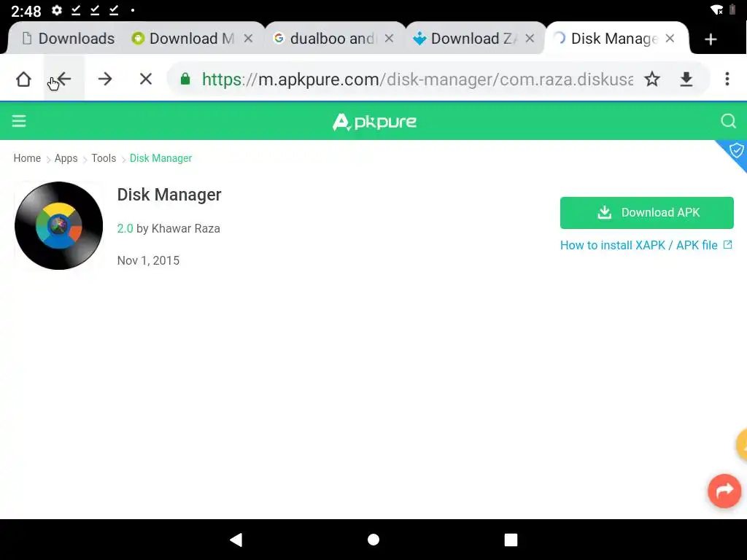Click the Nov 1, 2015 date
Screen dimensions: 747x560
(x=148, y=260)
